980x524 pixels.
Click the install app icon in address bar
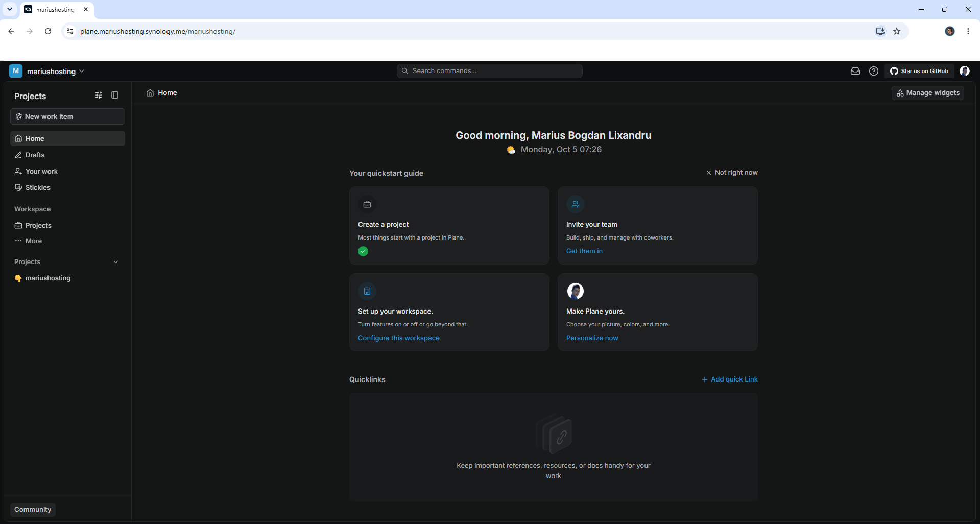(880, 31)
